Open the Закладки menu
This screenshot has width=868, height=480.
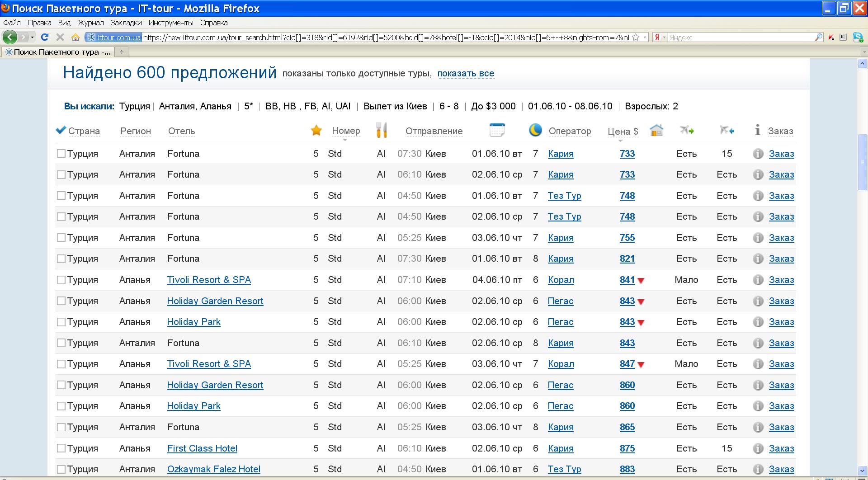pos(126,23)
